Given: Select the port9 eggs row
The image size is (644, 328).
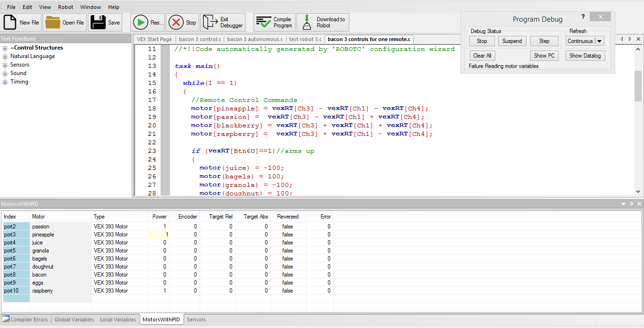Looking at the screenshot, I should coord(168,283).
